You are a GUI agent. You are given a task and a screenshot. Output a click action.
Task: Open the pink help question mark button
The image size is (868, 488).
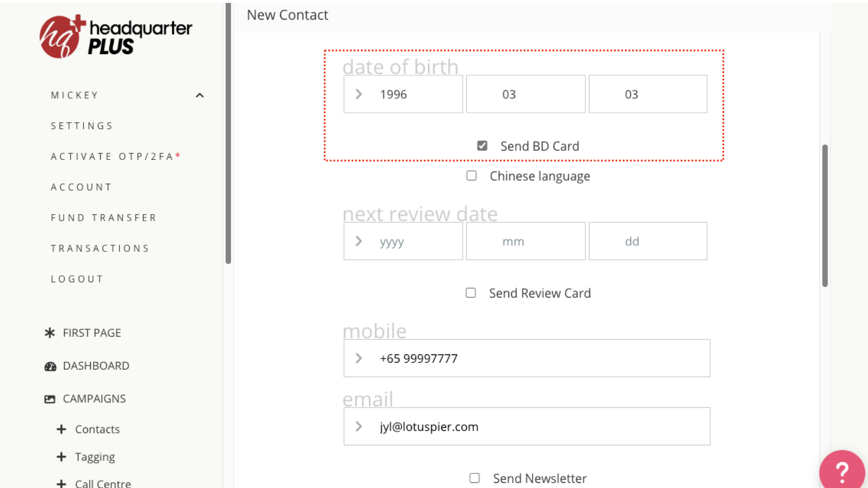842,472
